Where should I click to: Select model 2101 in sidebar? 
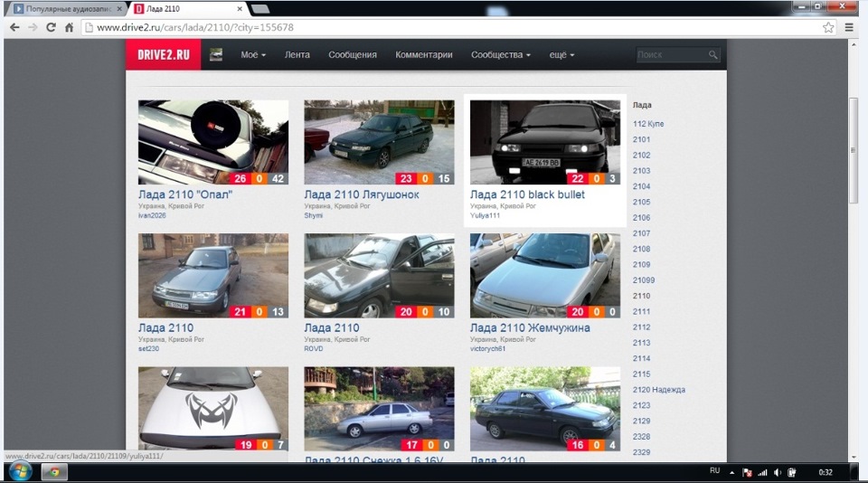(642, 139)
